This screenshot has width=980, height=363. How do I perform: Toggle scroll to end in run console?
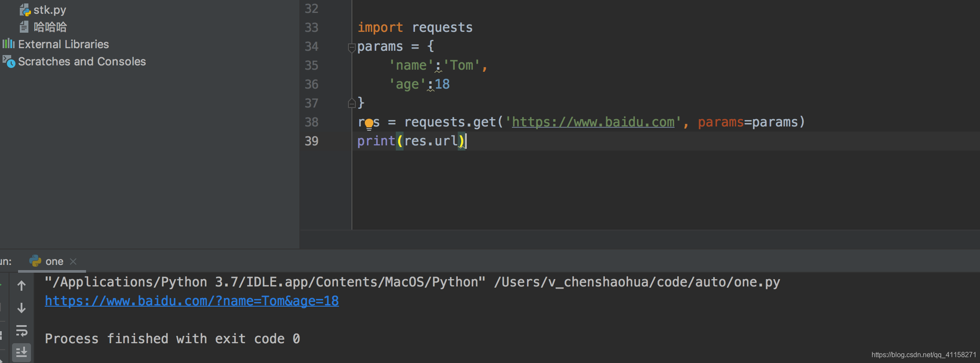point(22,353)
